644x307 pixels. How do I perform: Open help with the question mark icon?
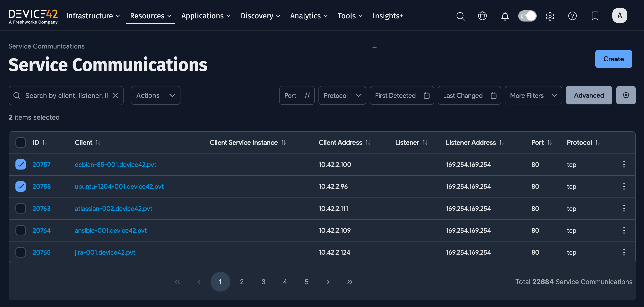point(572,16)
